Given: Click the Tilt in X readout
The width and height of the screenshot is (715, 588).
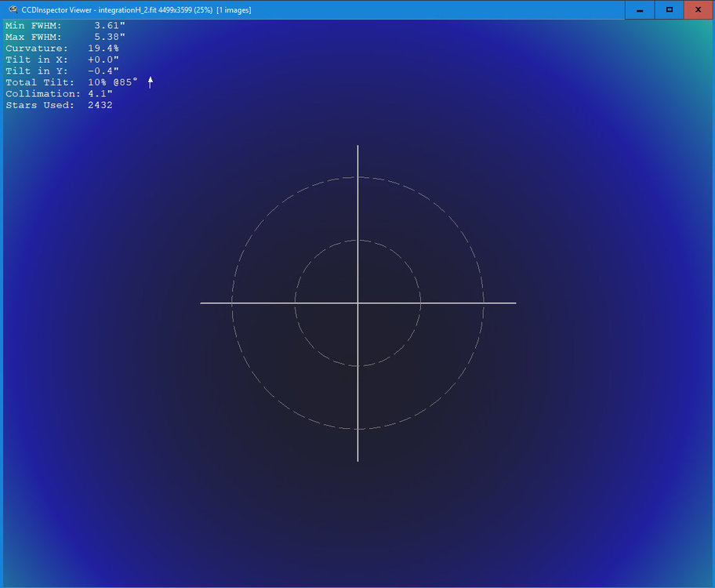Looking at the screenshot, I should tap(102, 59).
